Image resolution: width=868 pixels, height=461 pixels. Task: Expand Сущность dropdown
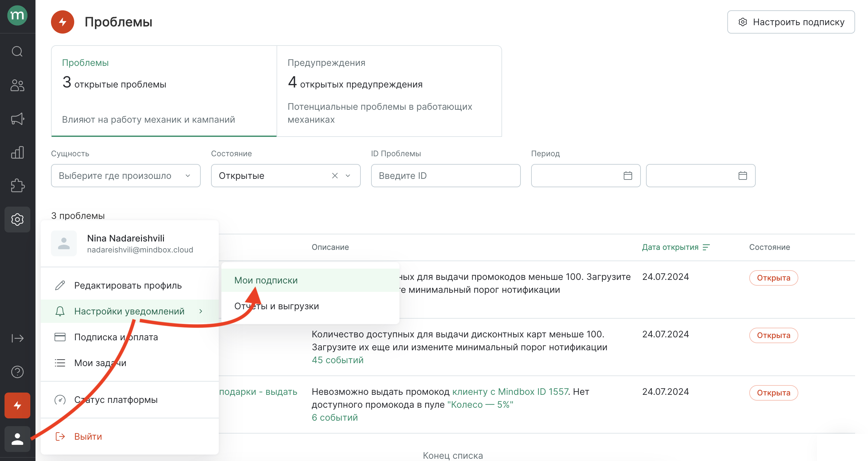click(x=126, y=176)
